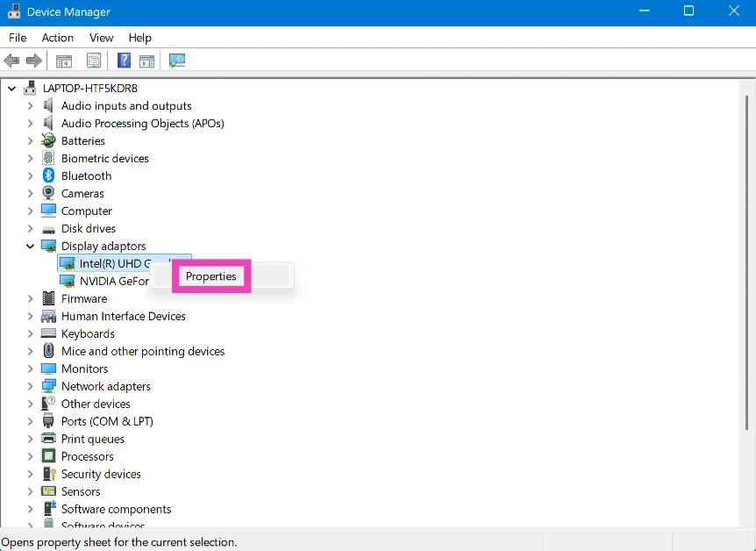Open the View menu
This screenshot has height=551, width=756.
(x=101, y=38)
